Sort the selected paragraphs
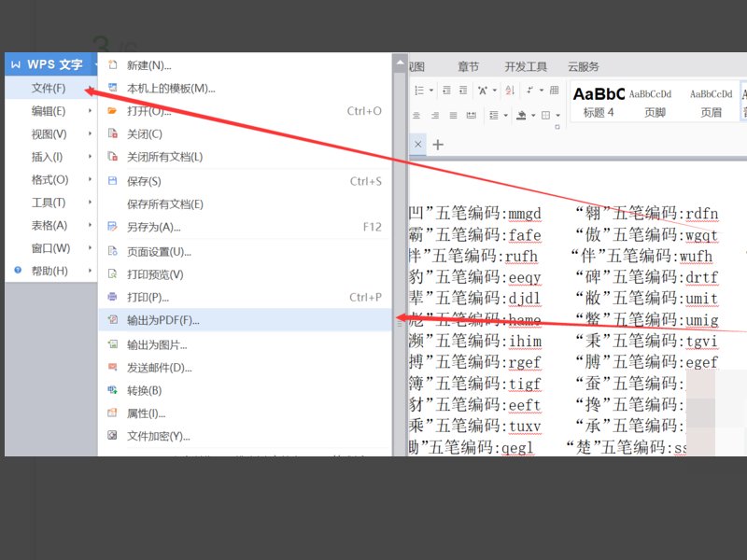 [510, 91]
